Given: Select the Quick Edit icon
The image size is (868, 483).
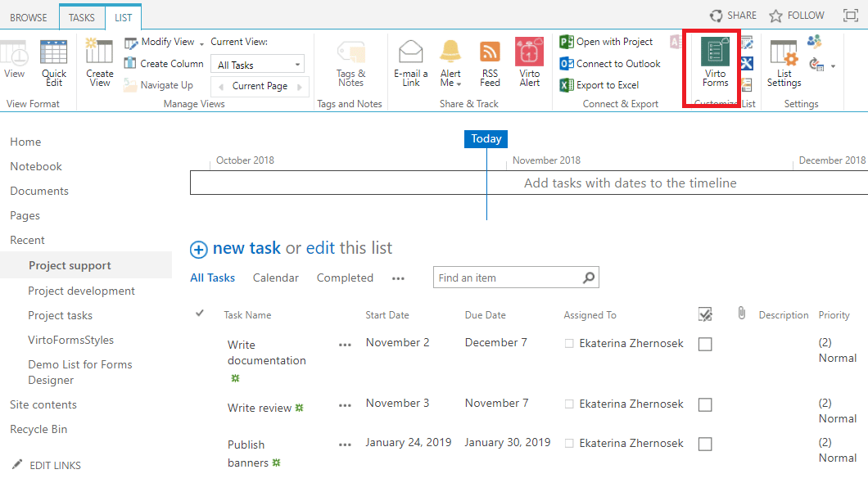Looking at the screenshot, I should click(x=54, y=61).
